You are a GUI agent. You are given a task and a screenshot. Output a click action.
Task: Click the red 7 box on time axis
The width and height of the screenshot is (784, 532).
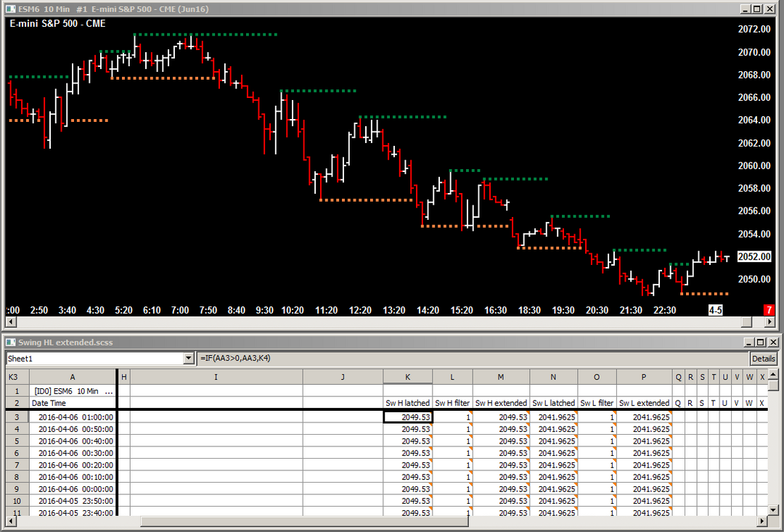click(x=768, y=310)
